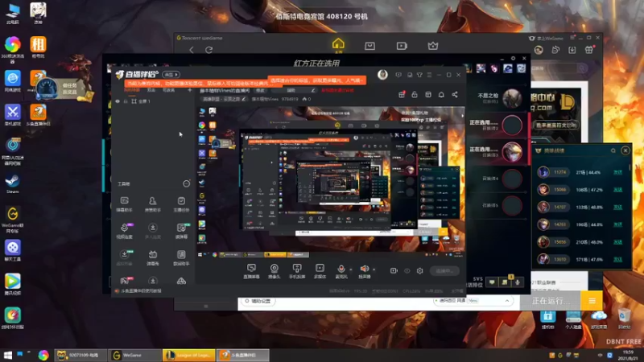Open the WeGame video tab icon
This screenshot has width=644, height=362.
click(402, 46)
